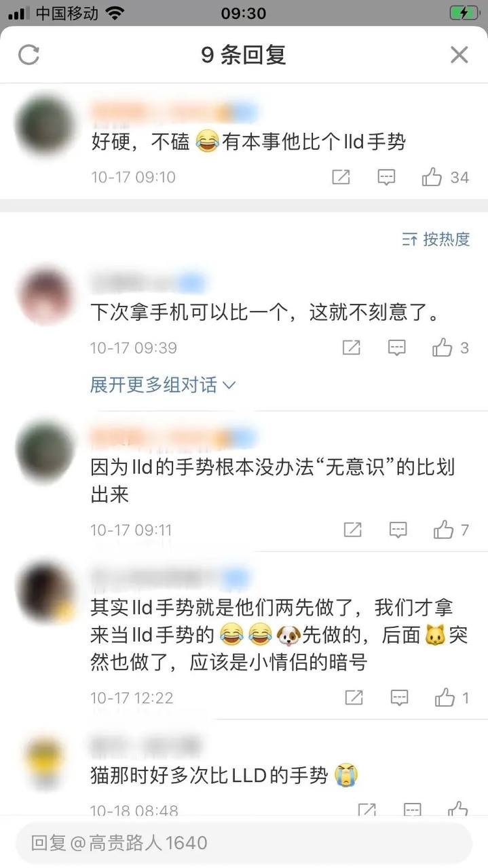This screenshot has width=488, height=868.
Task: Share the 10-17 09:11 reply
Action: tap(352, 530)
